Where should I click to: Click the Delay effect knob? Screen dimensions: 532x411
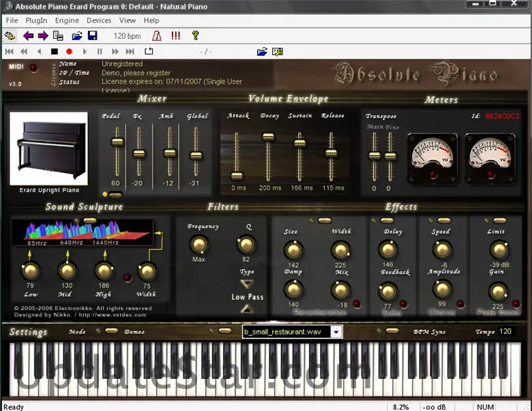pos(388,249)
